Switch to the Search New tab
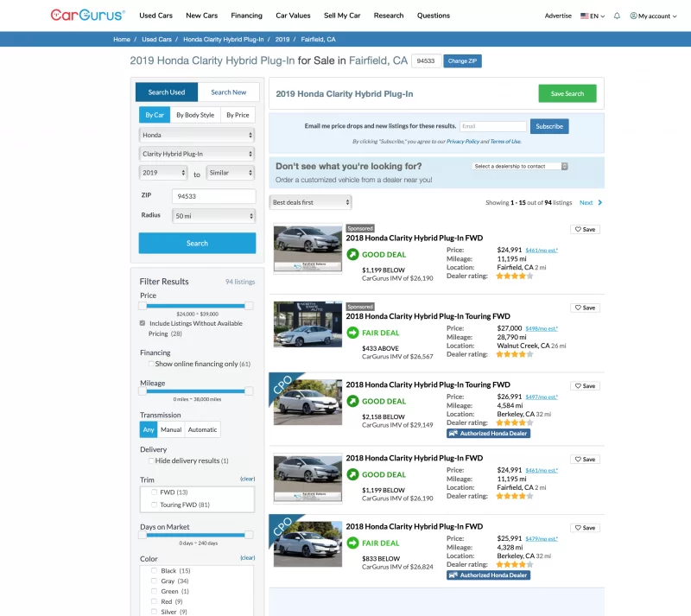The width and height of the screenshot is (691, 616). click(229, 92)
